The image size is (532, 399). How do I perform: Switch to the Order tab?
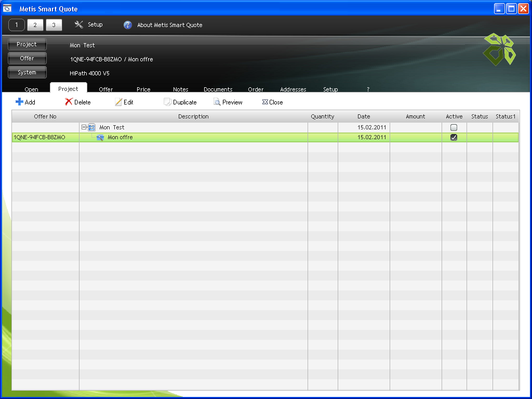[256, 89]
